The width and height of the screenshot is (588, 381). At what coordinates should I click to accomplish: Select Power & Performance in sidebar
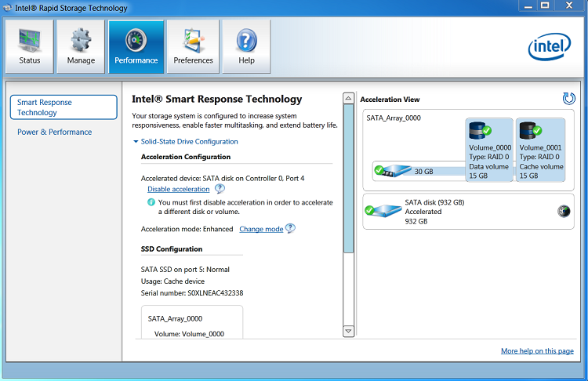pyautogui.click(x=55, y=132)
